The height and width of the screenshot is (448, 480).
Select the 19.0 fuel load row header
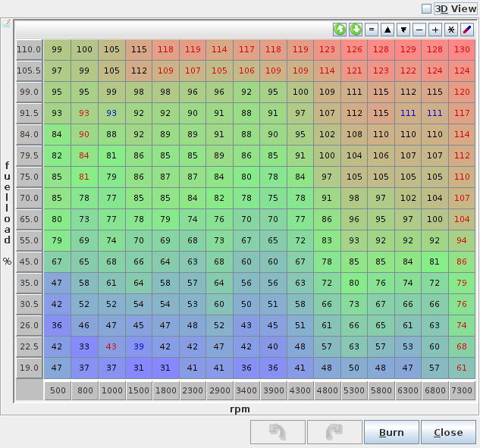click(29, 368)
